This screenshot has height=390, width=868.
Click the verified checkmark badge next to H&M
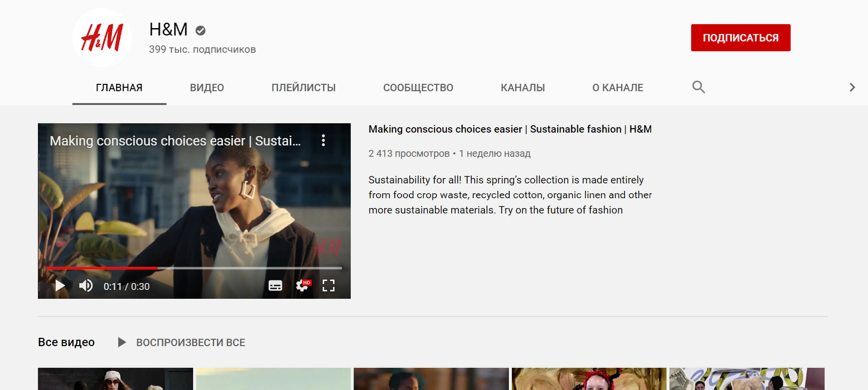[200, 31]
